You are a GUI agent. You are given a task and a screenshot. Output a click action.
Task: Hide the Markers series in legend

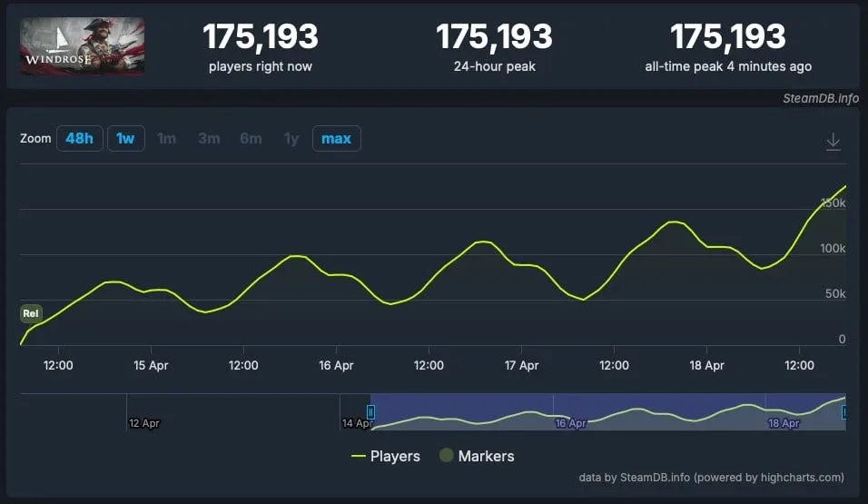click(477, 456)
